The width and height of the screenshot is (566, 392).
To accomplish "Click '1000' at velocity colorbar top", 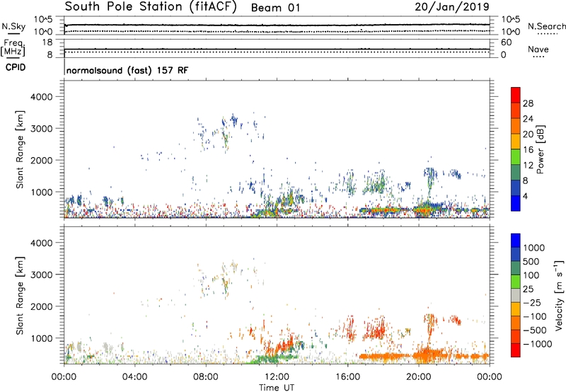I will click(534, 248).
